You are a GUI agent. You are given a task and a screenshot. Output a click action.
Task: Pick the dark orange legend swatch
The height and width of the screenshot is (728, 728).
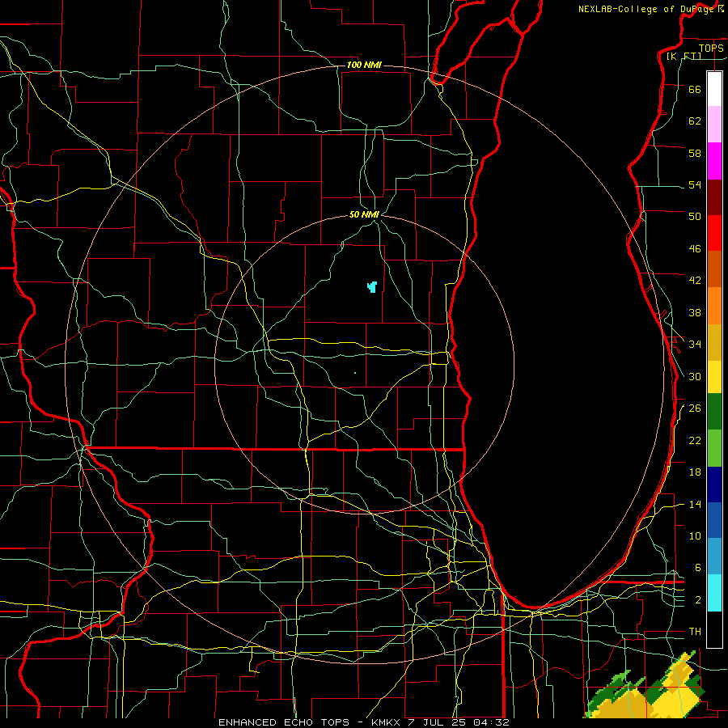coord(714,269)
